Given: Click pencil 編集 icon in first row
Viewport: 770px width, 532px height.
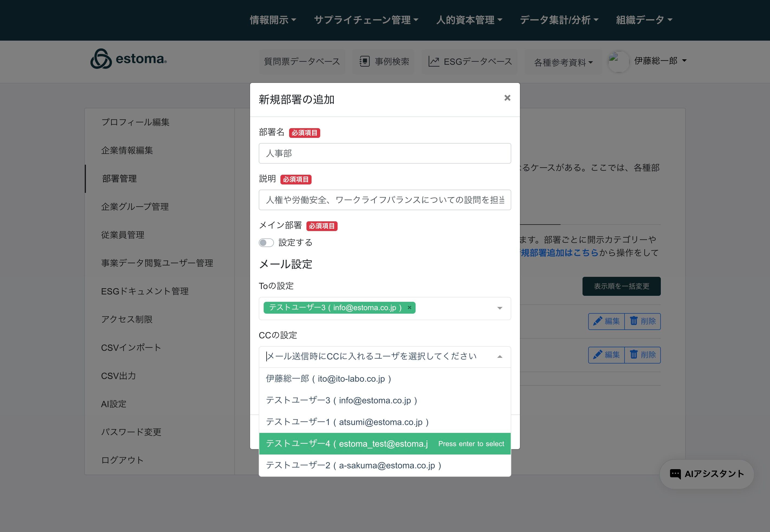Looking at the screenshot, I should point(597,321).
